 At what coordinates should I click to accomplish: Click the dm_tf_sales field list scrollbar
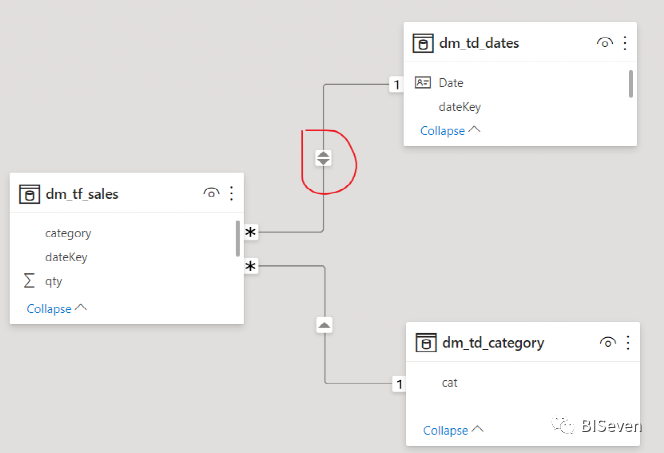pos(237,238)
